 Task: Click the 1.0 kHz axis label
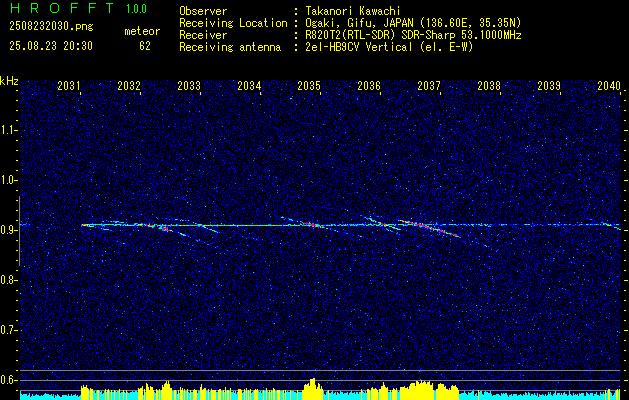pyautogui.click(x=9, y=180)
